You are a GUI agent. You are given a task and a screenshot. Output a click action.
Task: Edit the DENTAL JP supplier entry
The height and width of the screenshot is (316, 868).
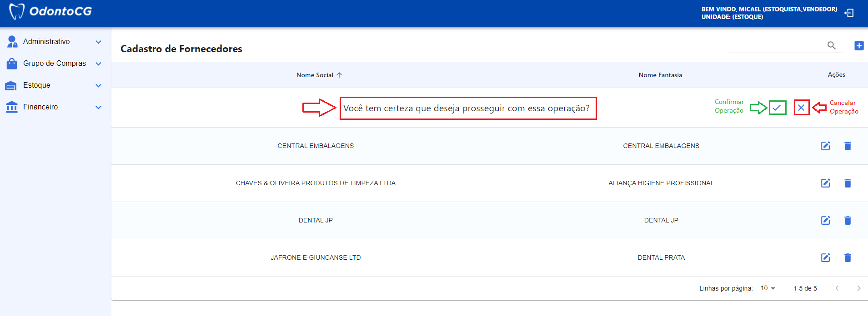(x=825, y=220)
